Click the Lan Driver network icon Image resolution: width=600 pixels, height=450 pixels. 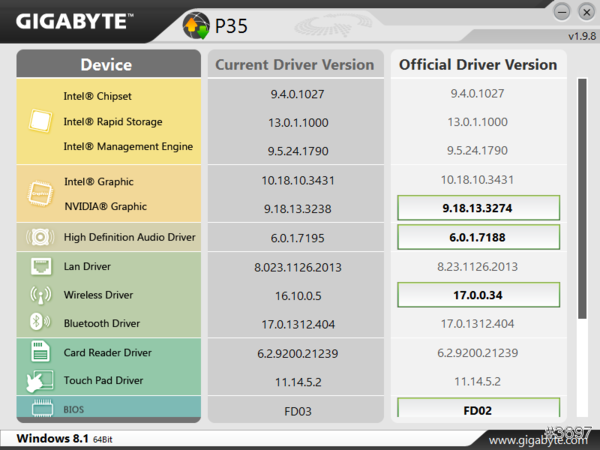coord(40,267)
